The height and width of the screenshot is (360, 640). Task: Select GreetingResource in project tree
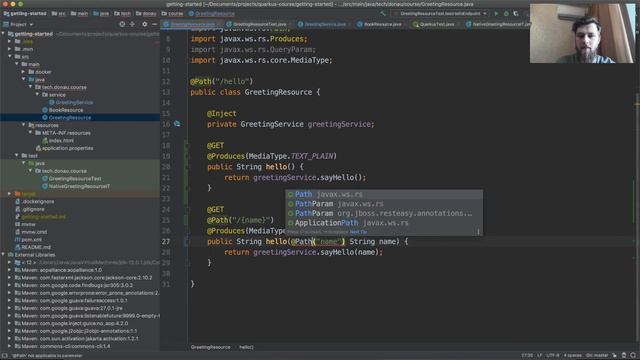point(70,118)
